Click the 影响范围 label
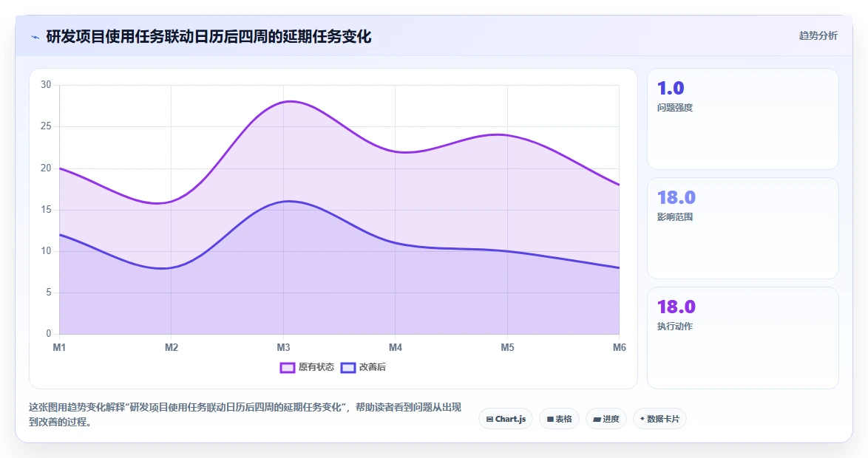The height and width of the screenshot is (458, 868). pos(675,217)
